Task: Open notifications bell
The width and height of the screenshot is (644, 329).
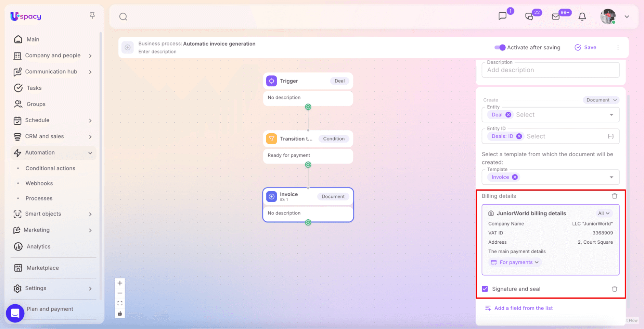Action: click(x=582, y=16)
